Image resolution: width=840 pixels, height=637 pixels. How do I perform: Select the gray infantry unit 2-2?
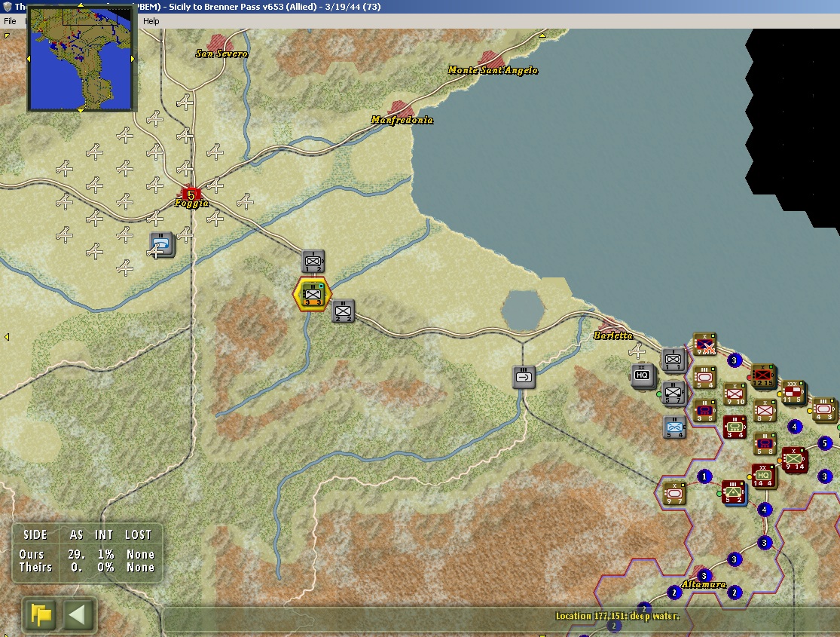343,311
